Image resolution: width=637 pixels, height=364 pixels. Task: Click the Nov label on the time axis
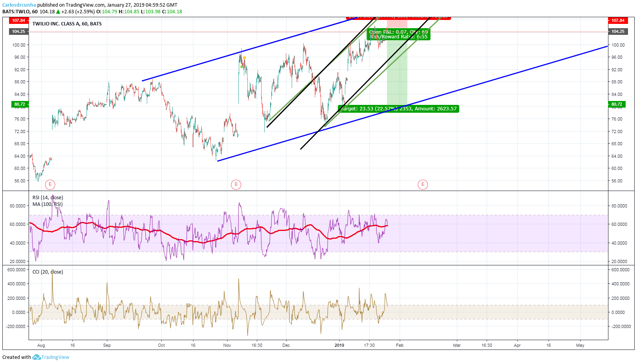click(227, 345)
